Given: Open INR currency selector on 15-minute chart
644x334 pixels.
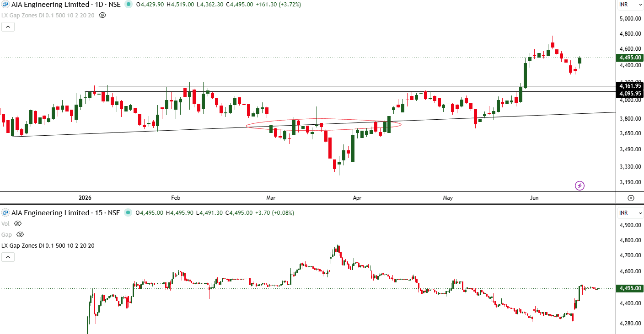Looking at the screenshot, I should tap(623, 213).
